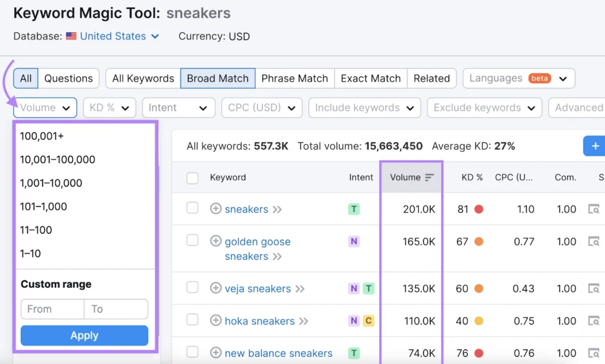Sort by the KD % column header

[x=472, y=177]
